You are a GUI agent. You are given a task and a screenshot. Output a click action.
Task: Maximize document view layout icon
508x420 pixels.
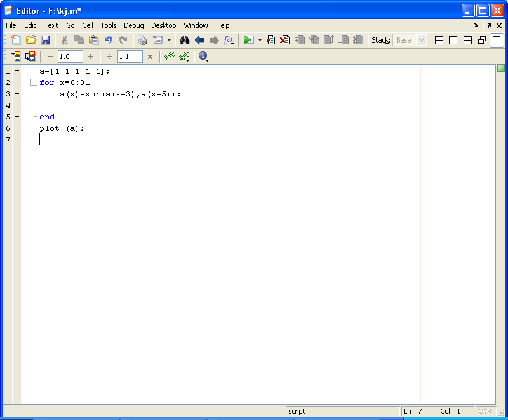click(497, 40)
